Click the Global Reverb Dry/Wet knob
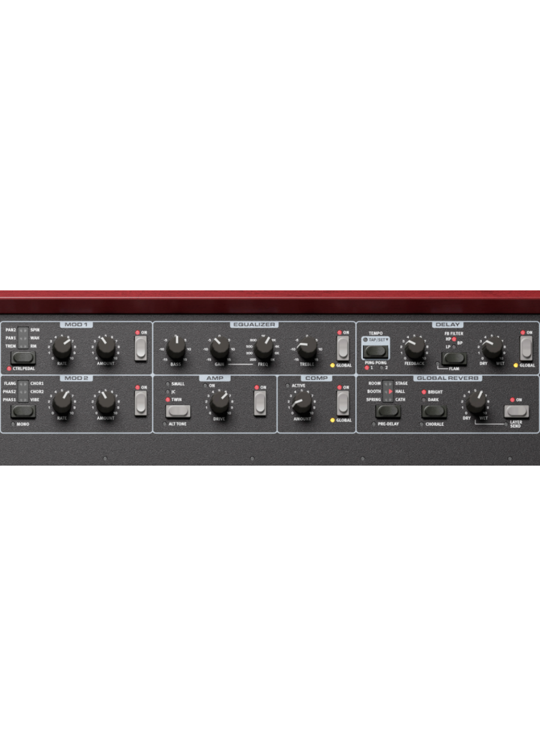 476,402
